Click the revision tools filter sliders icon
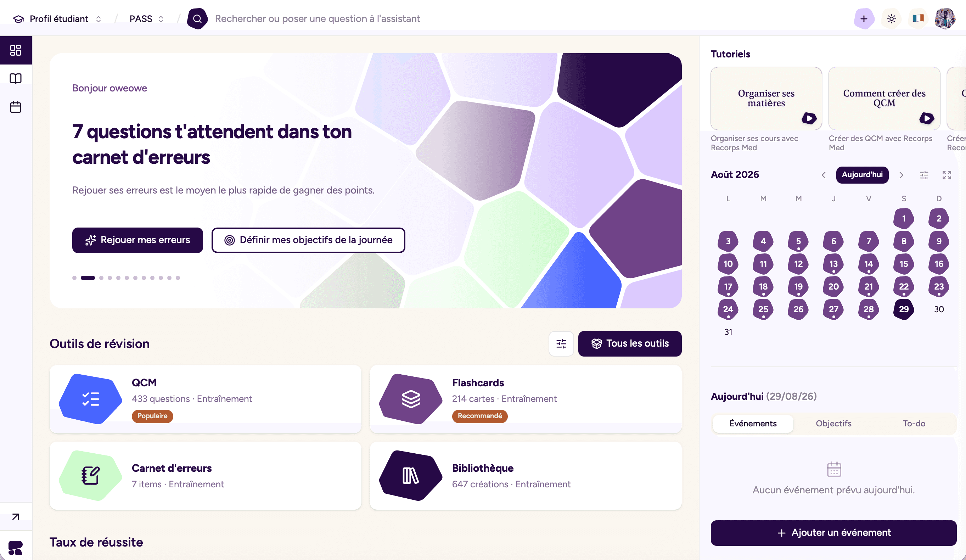 coord(561,344)
